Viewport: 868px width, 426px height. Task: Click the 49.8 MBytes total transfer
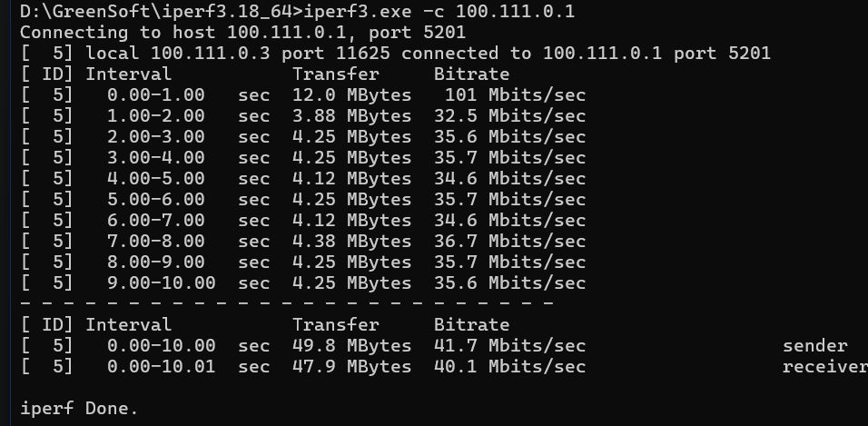click(351, 345)
